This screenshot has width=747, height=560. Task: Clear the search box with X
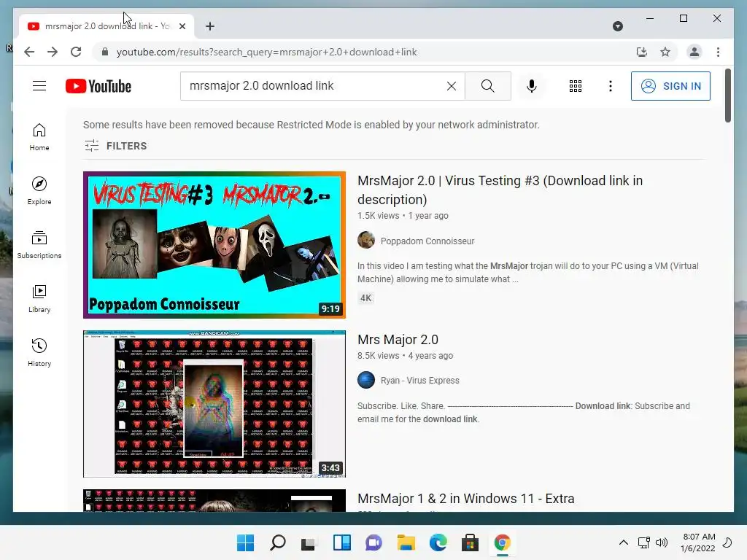pos(451,86)
